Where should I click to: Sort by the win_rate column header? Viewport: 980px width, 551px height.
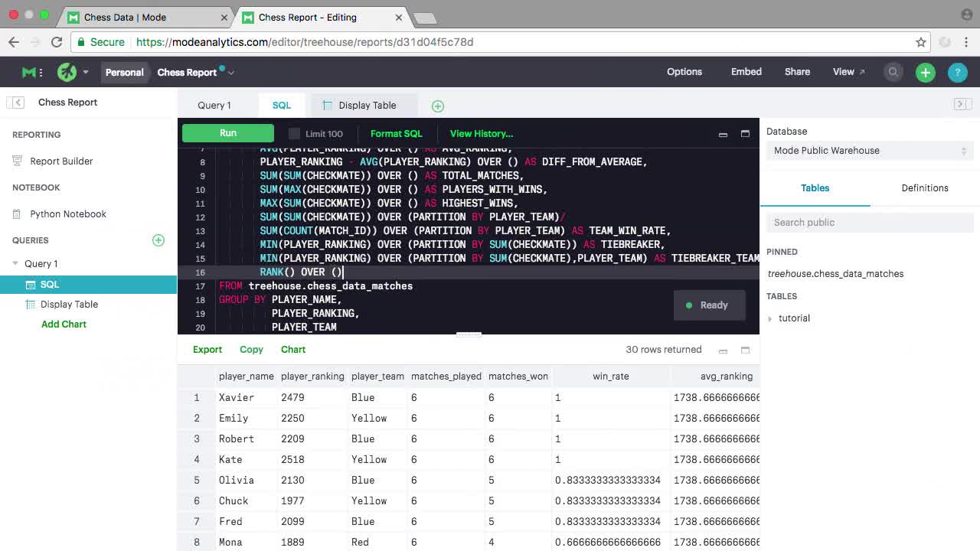point(610,377)
